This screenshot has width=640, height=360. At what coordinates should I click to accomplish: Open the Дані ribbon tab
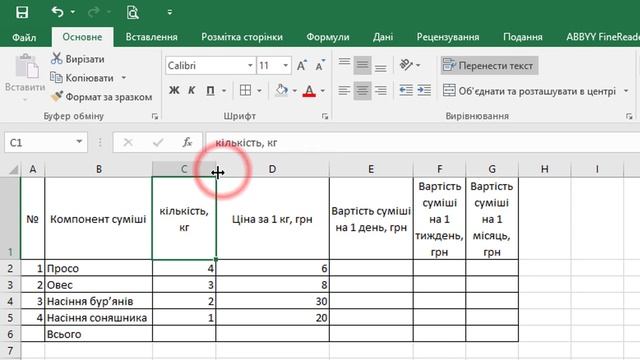(x=382, y=37)
